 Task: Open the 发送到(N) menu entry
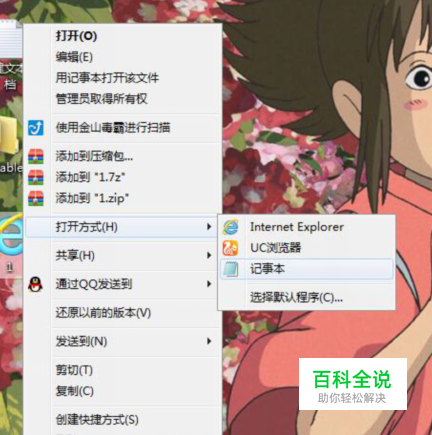(123, 342)
